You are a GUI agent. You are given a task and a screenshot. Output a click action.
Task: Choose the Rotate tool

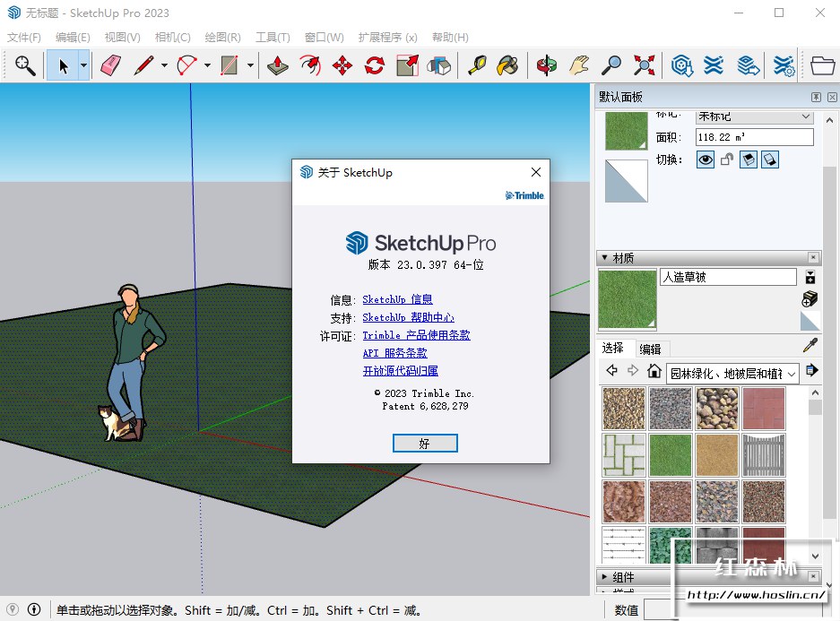(x=375, y=65)
